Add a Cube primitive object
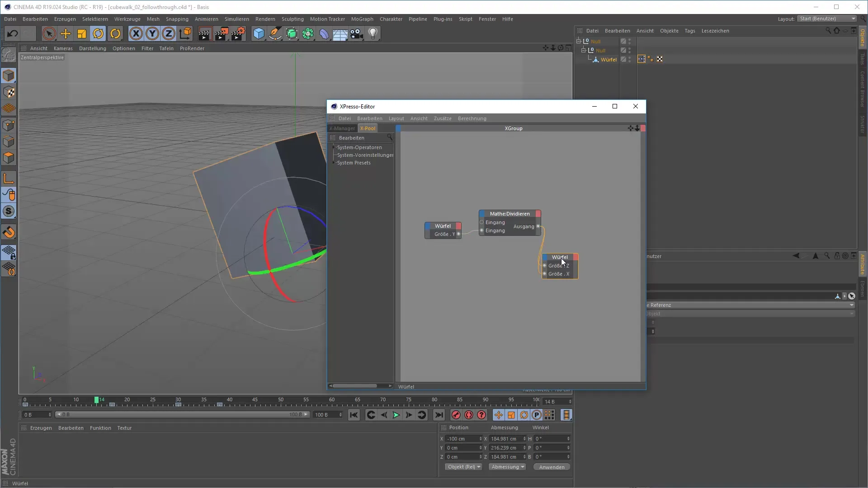This screenshot has height=488, width=868. [259, 33]
